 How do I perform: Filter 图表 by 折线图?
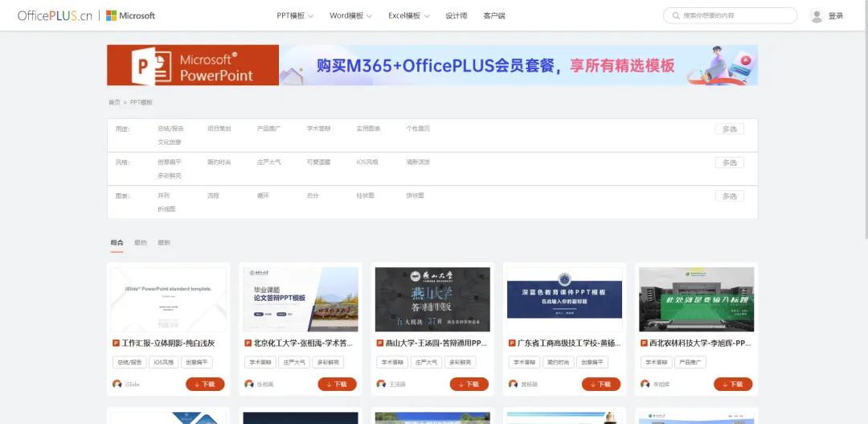[x=166, y=209]
